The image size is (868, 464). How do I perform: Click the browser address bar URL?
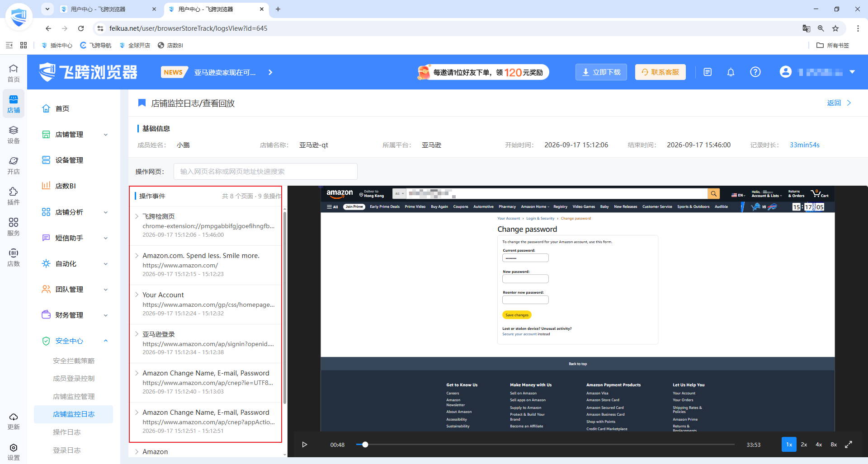(x=189, y=28)
